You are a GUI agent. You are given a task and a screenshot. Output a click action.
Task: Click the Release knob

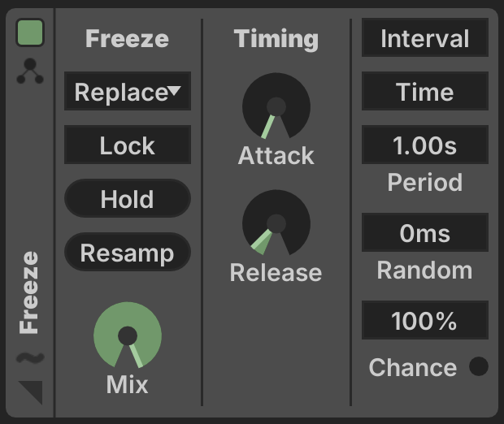[276, 223]
